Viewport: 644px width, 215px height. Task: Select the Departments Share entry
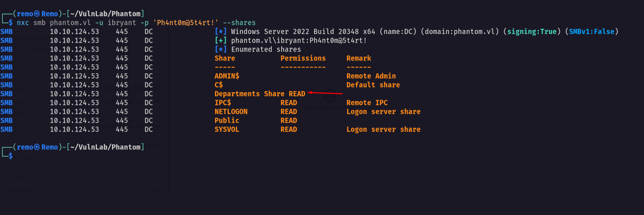click(249, 94)
